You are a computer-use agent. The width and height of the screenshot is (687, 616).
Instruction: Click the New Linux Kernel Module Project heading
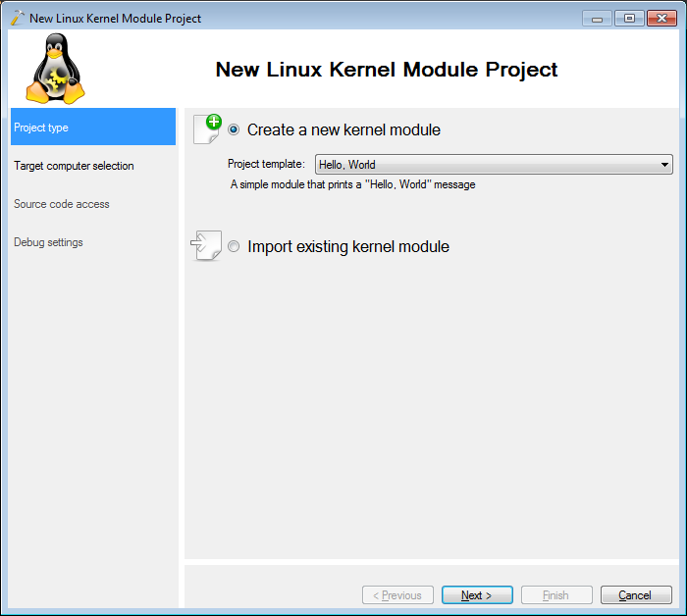[x=387, y=70]
